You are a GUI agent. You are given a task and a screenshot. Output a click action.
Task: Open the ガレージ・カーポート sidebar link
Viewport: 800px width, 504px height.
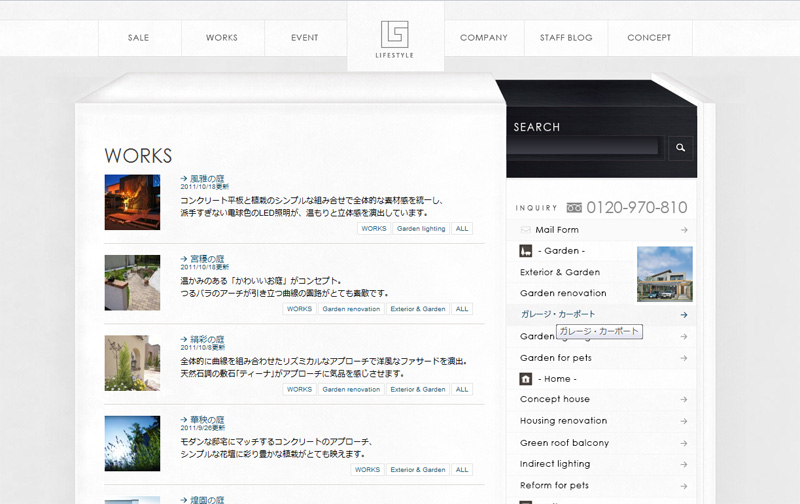pyautogui.click(x=558, y=314)
